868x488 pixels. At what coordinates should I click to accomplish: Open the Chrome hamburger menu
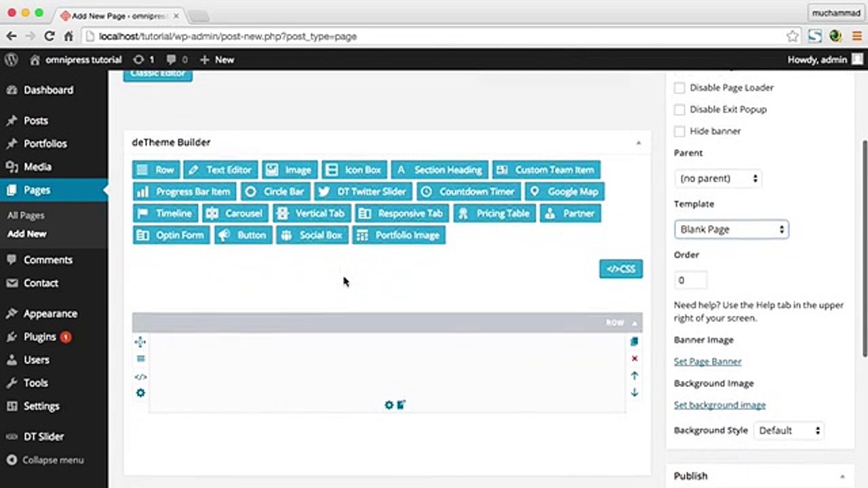[857, 37]
